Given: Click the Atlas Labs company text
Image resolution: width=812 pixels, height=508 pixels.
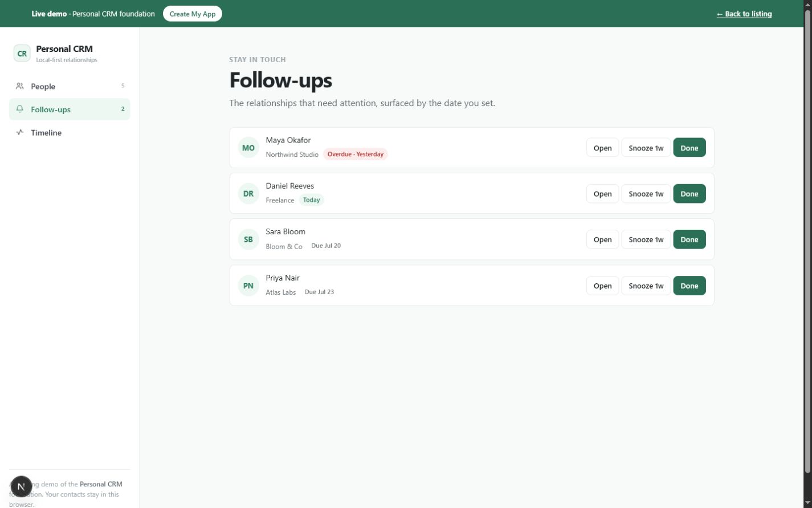Looking at the screenshot, I should click(281, 292).
